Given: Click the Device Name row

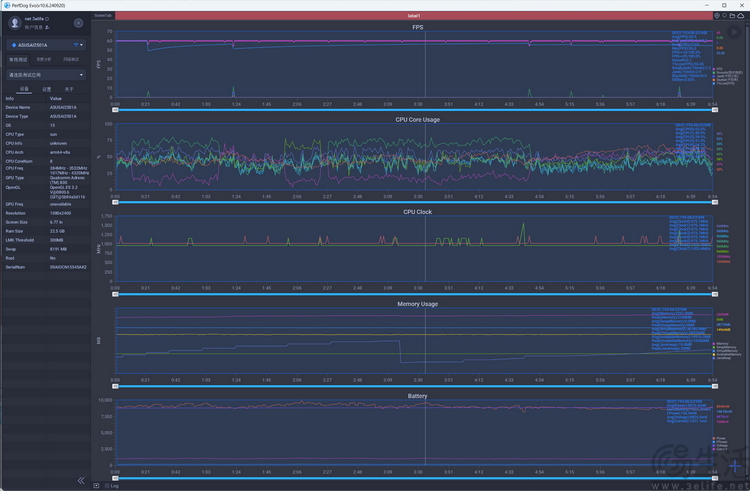Looking at the screenshot, I should tap(46, 108).
